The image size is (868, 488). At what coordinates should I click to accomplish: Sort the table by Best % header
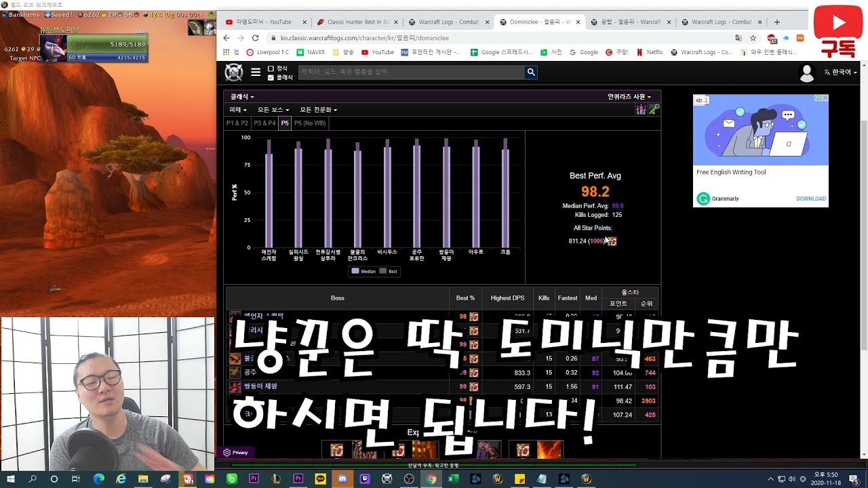[x=465, y=298]
